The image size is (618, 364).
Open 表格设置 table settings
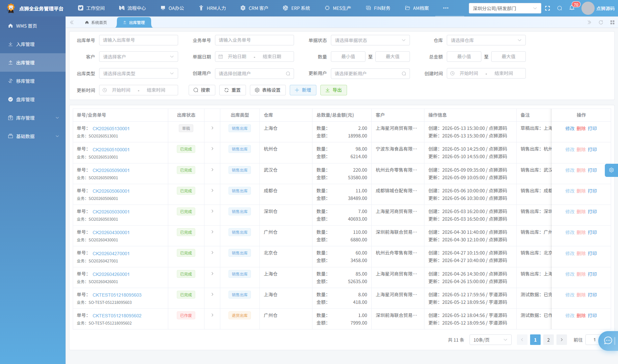tap(268, 90)
